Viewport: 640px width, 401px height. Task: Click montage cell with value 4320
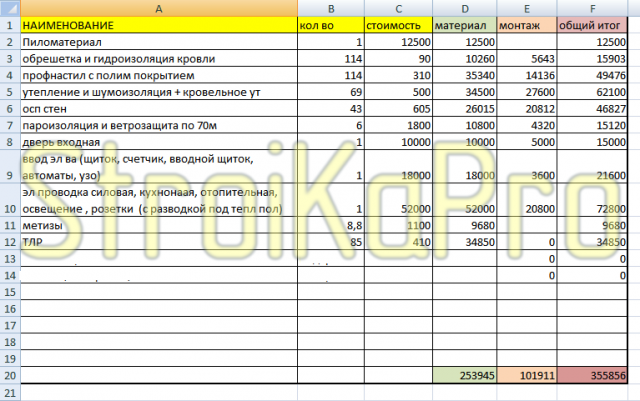tap(527, 125)
